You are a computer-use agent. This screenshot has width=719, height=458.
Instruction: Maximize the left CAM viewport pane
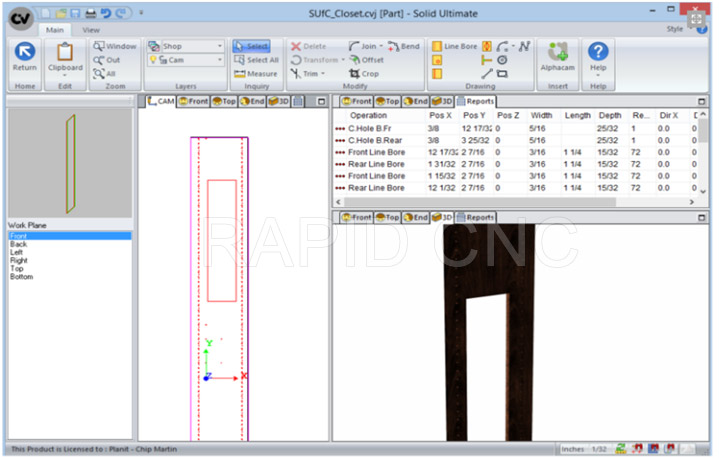click(x=321, y=101)
